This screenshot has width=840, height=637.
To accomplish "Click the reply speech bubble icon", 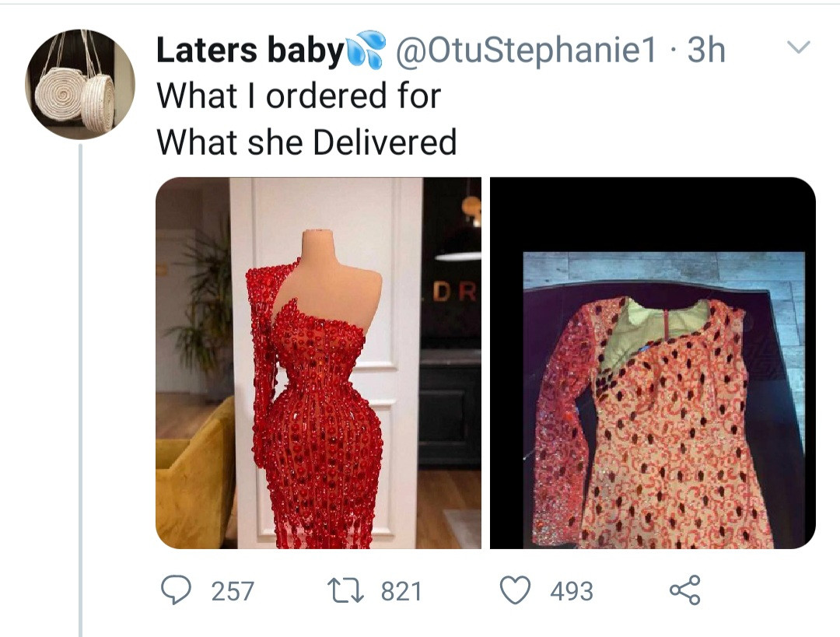I will point(177,590).
